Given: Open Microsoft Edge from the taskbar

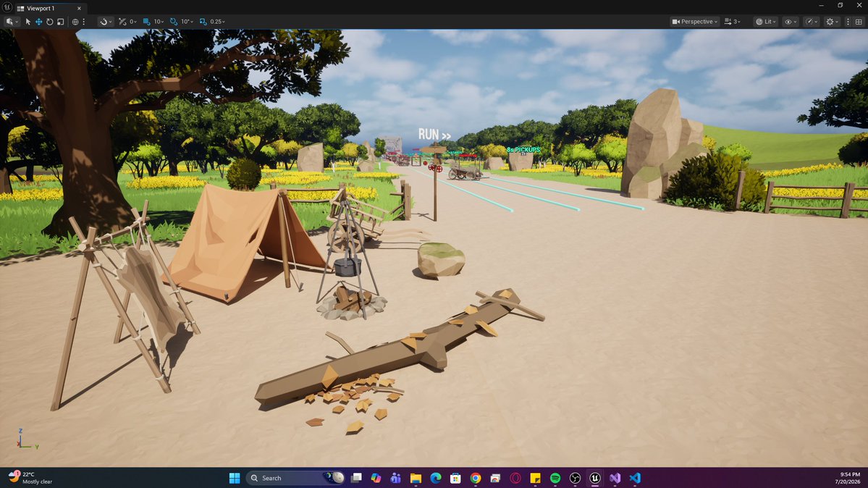Looking at the screenshot, I should click(x=436, y=478).
